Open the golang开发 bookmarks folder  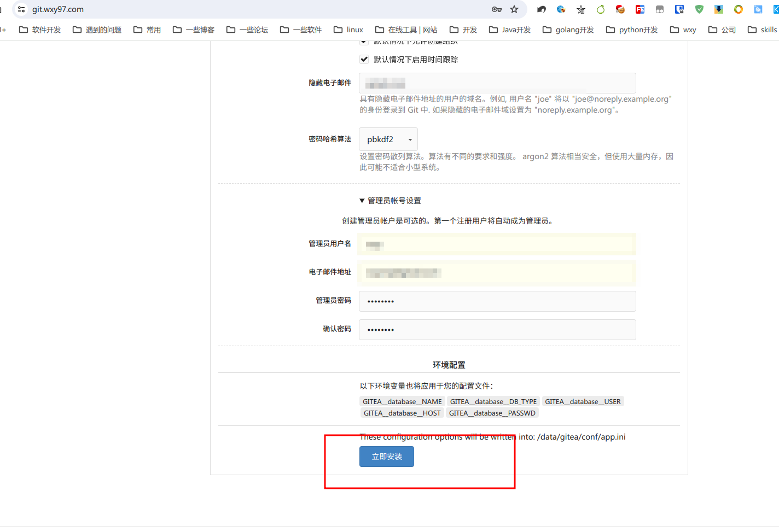568,30
